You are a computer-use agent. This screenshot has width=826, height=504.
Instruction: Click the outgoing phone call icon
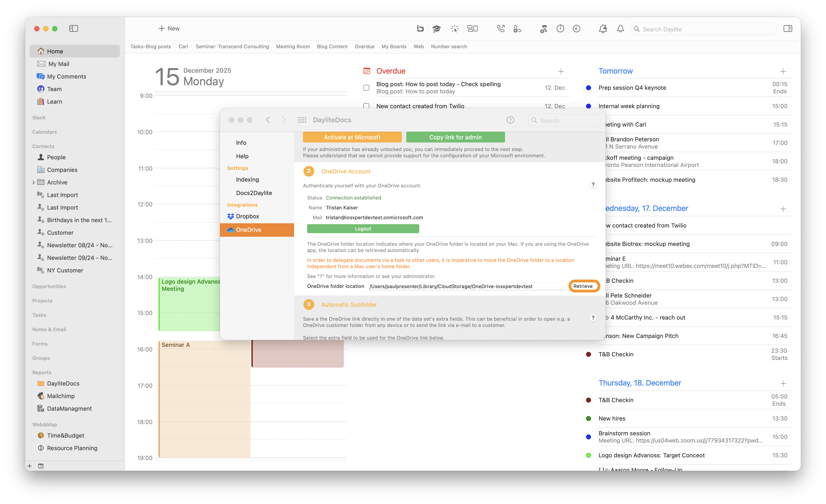coord(501,28)
